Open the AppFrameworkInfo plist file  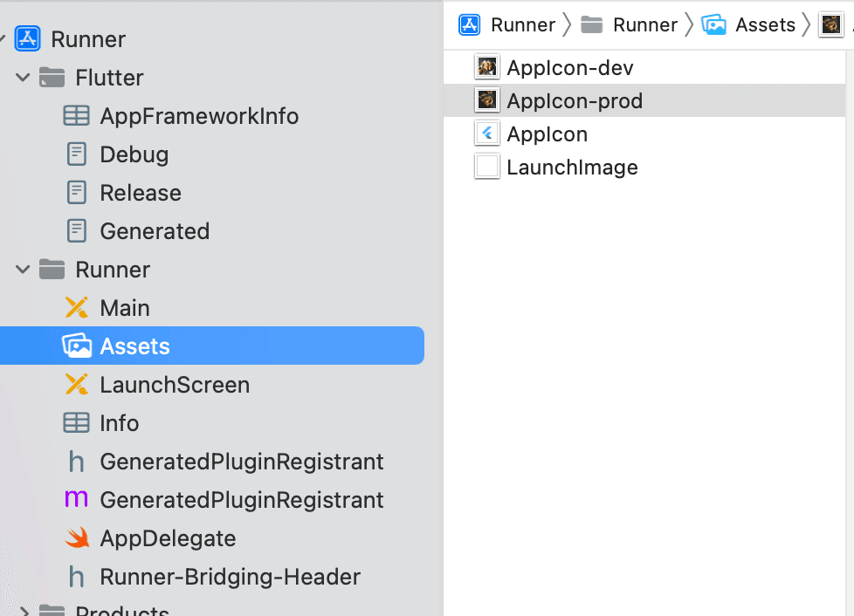click(199, 116)
